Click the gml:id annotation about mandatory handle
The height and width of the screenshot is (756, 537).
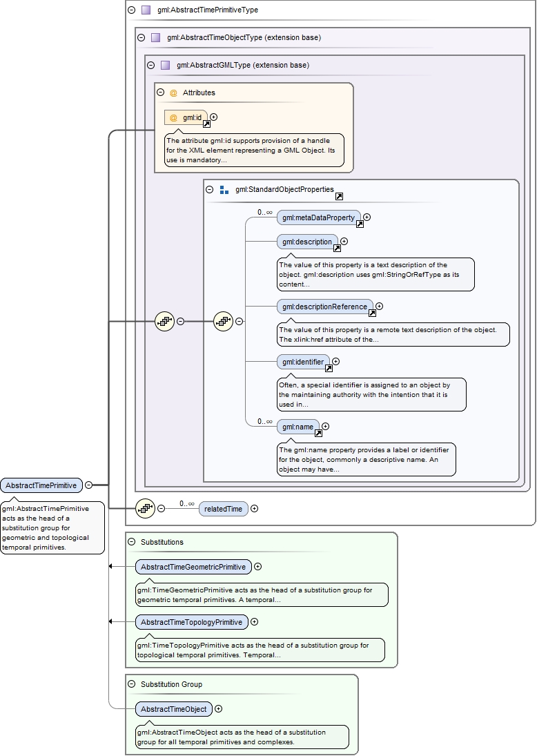tap(254, 150)
